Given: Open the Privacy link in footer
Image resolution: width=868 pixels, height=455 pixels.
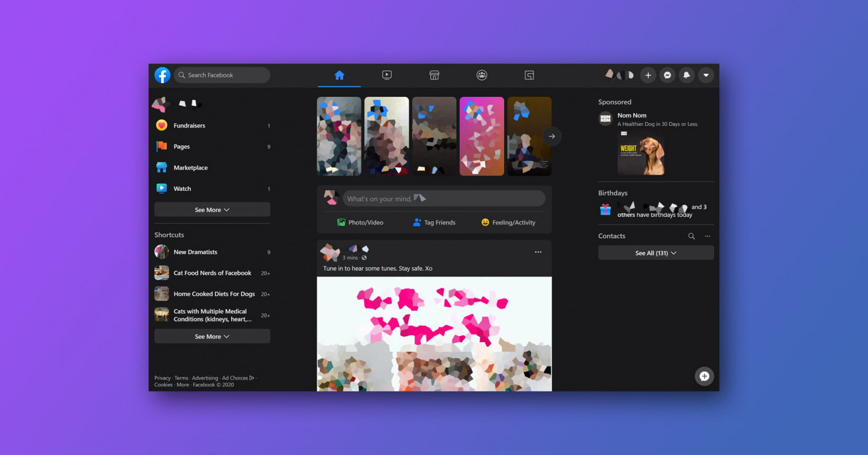Looking at the screenshot, I should tap(162, 378).
